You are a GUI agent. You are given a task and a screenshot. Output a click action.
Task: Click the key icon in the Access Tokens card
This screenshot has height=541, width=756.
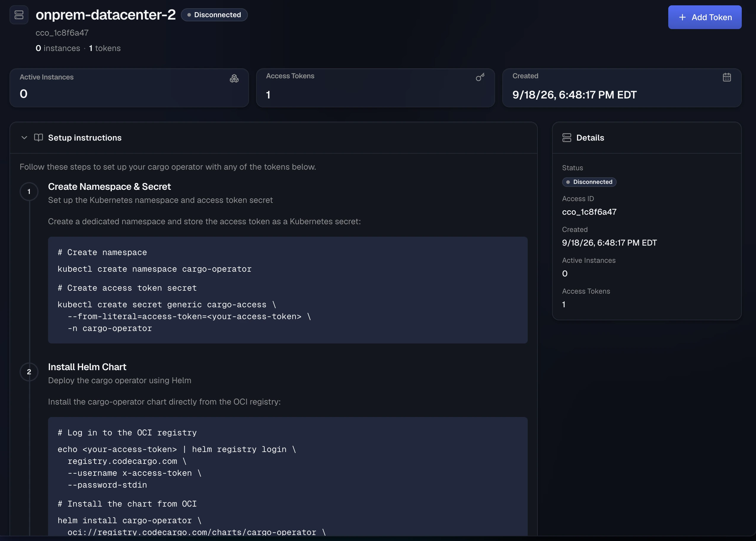pyautogui.click(x=480, y=78)
